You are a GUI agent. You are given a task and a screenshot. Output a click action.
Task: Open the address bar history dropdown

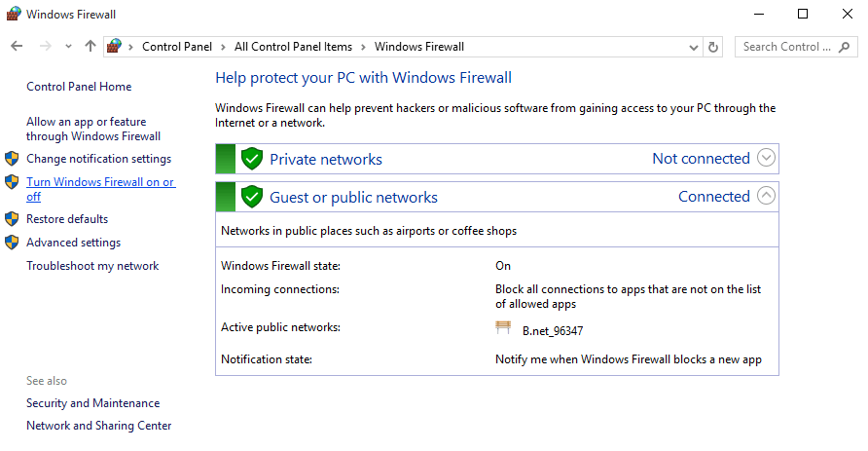coord(693,48)
